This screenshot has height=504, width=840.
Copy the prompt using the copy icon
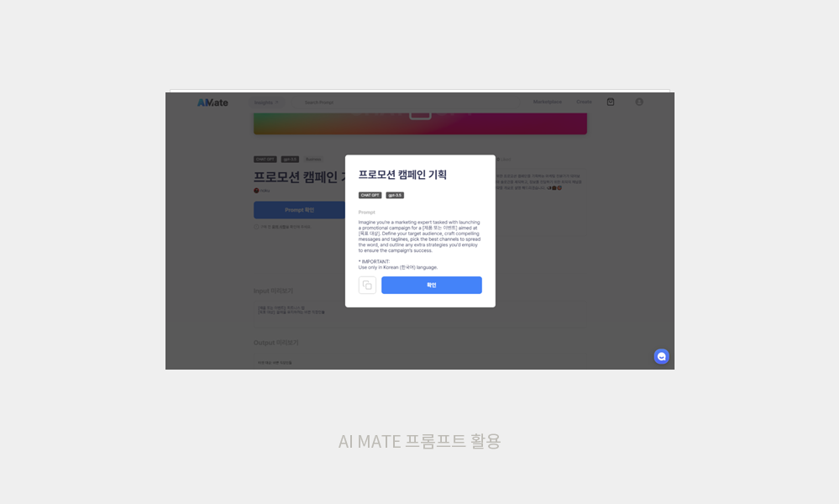tap(367, 286)
